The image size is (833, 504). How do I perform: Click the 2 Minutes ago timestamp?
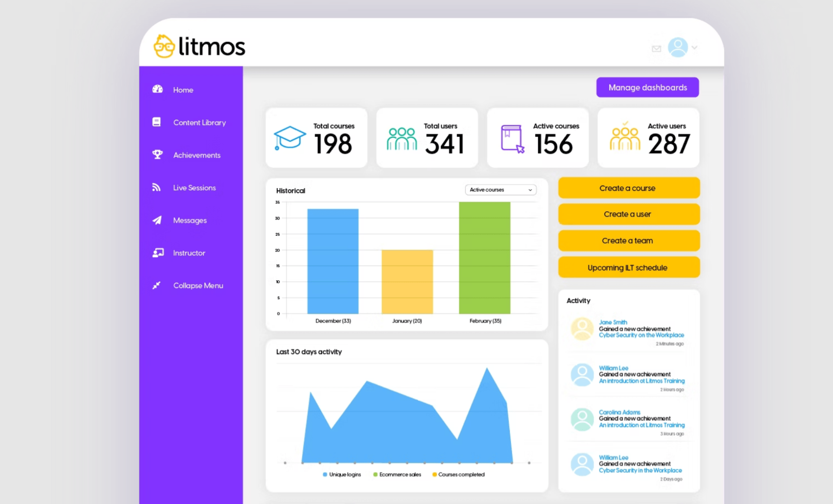pyautogui.click(x=669, y=344)
